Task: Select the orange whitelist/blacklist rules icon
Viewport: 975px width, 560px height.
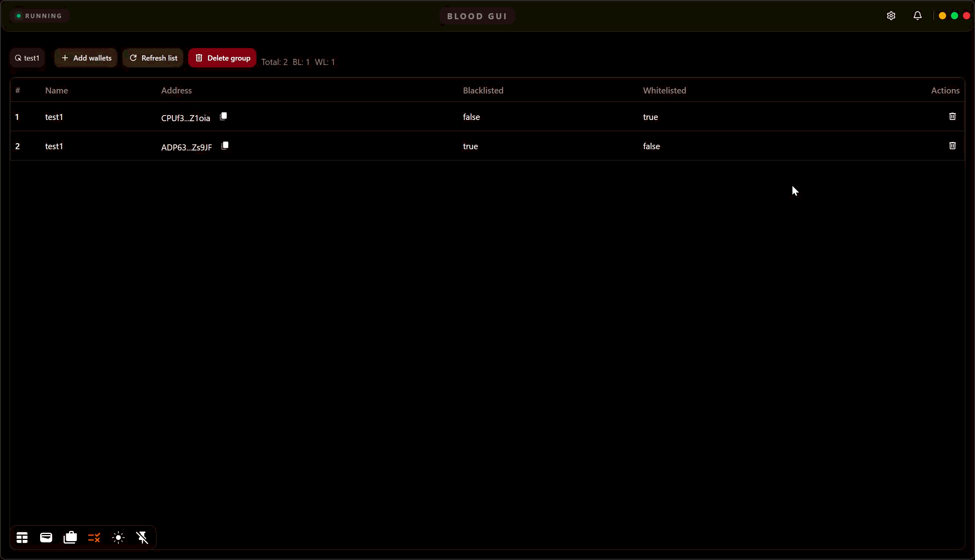Action: click(x=94, y=538)
